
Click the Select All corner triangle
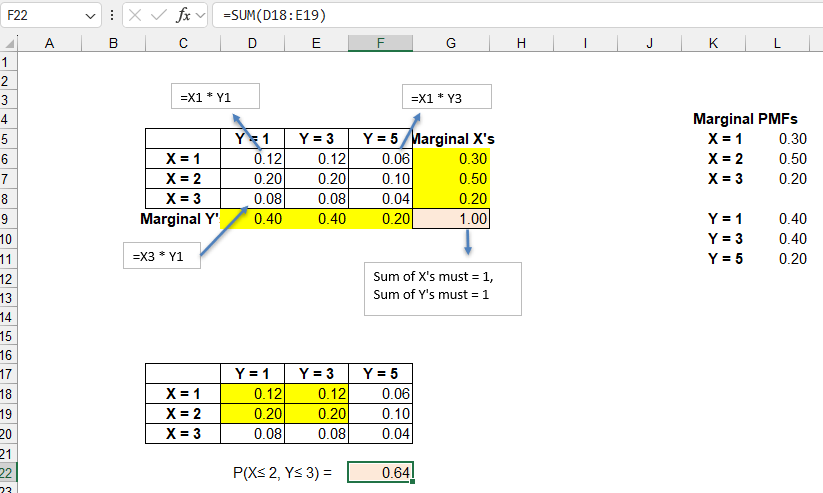tap(9, 43)
